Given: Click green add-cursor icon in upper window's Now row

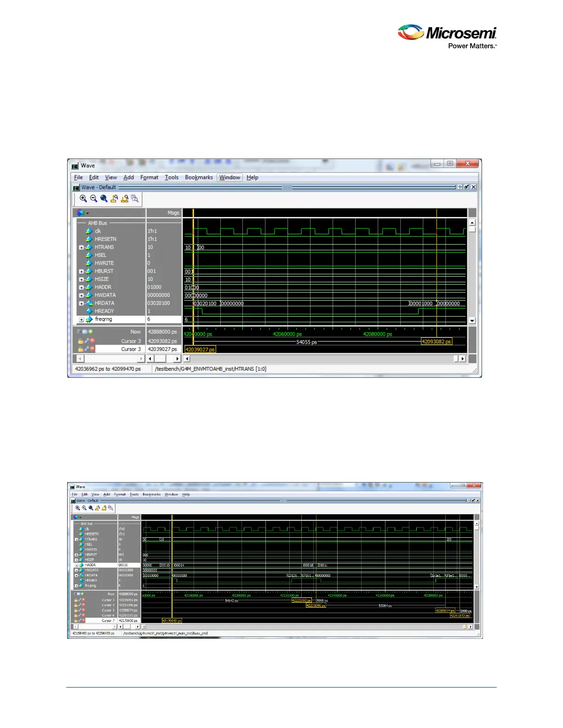Looking at the screenshot, I should point(91,331).
